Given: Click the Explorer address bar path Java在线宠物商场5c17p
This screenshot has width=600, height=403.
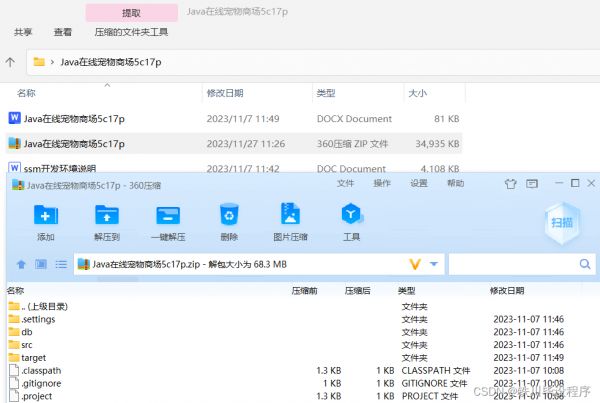Looking at the screenshot, I should tap(111, 62).
